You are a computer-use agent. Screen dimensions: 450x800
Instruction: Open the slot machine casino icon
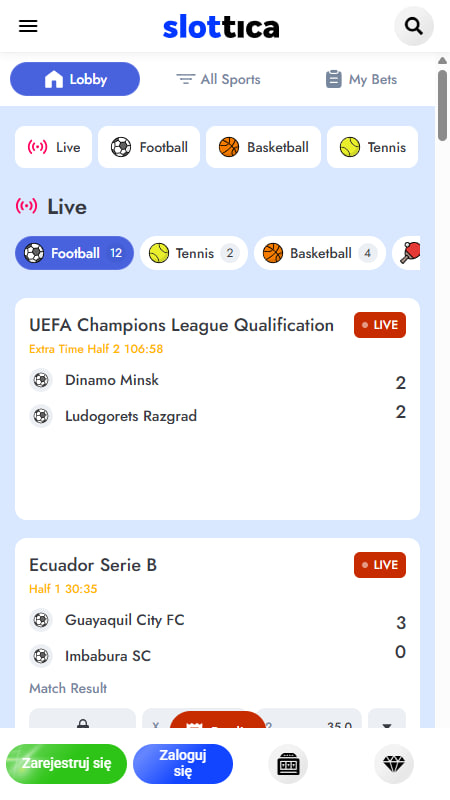point(288,764)
